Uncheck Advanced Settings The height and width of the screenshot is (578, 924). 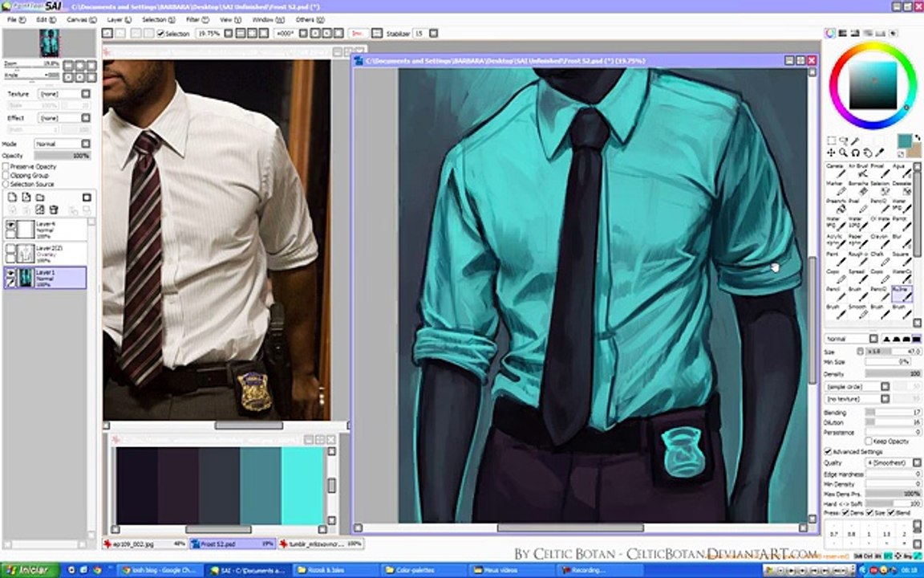coord(829,452)
